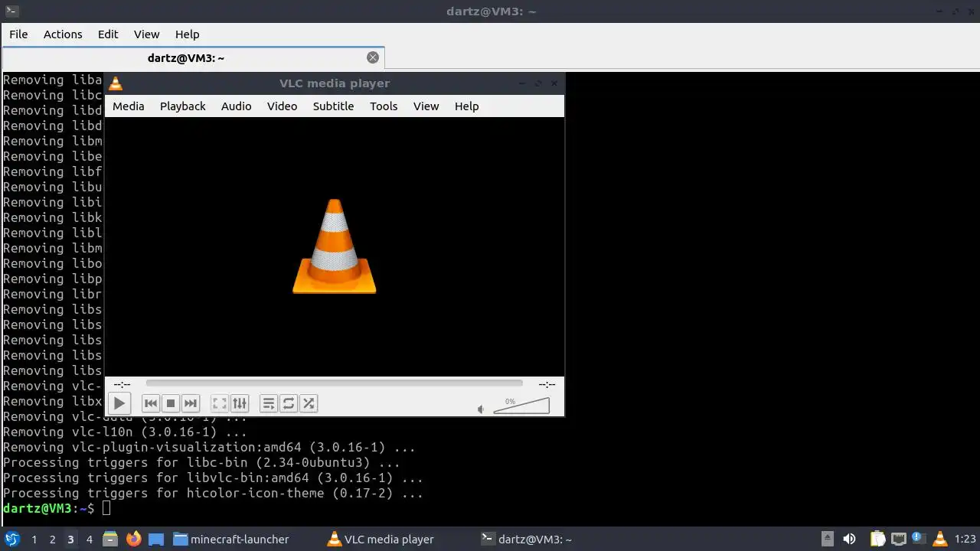Open VLC Tools menu
Viewport: 980px width, 551px height.
coord(384,106)
